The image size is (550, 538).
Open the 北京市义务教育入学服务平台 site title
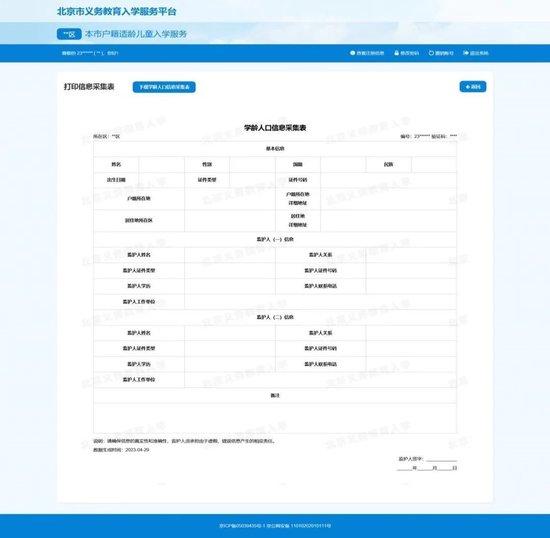116,12
